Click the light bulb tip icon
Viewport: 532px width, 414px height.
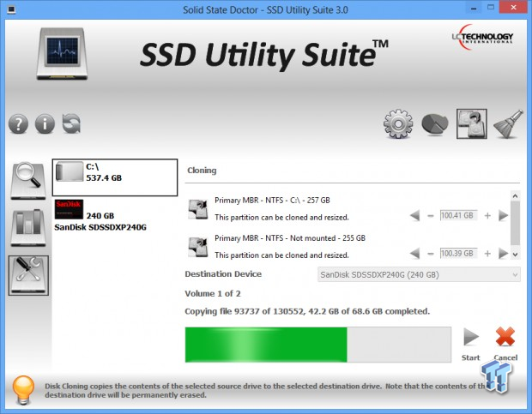pyautogui.click(x=23, y=390)
